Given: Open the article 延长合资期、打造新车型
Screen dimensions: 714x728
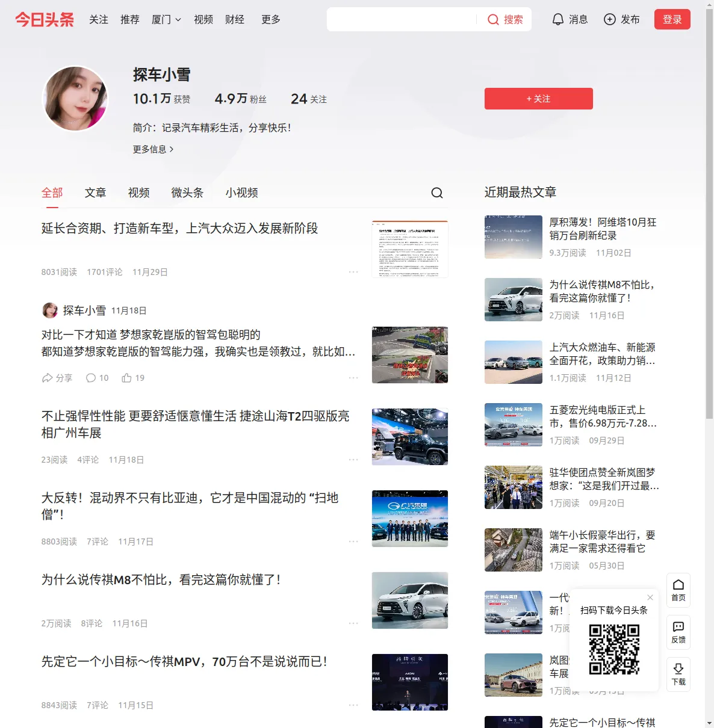Looking at the screenshot, I should (180, 228).
